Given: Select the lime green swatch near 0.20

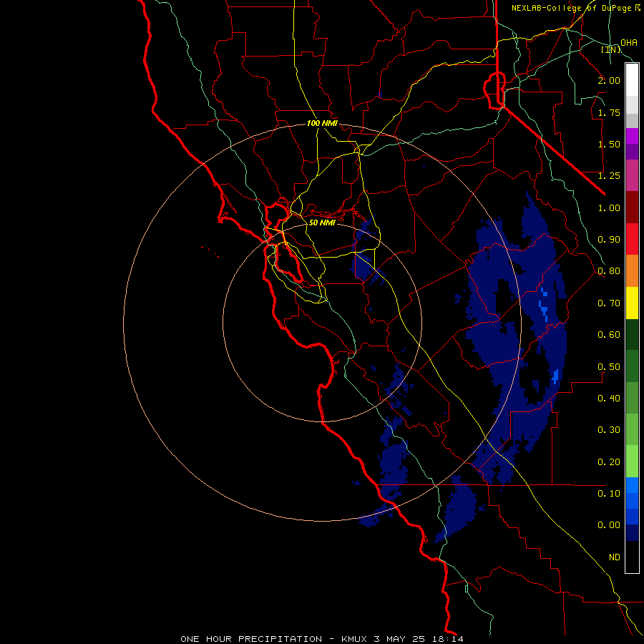Looking at the screenshot, I should [x=632, y=462].
